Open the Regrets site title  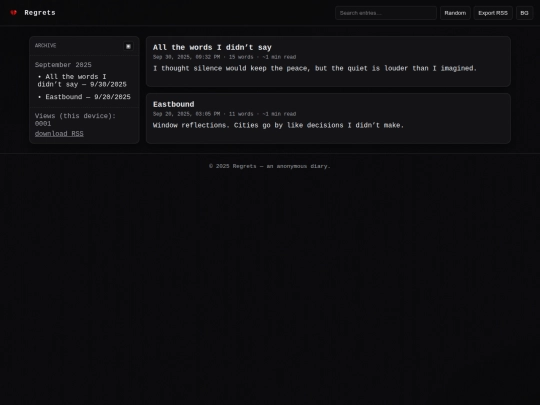(40, 13)
